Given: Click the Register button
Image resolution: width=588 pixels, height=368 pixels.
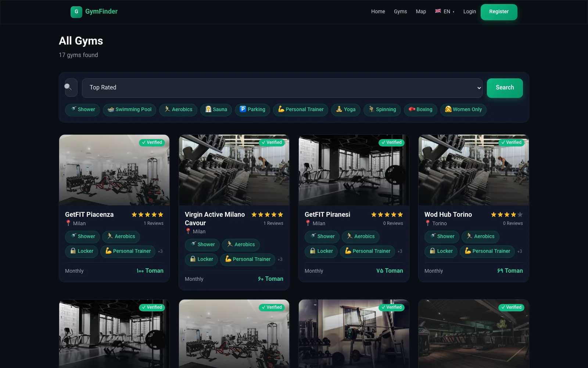Looking at the screenshot, I should [x=499, y=12].
